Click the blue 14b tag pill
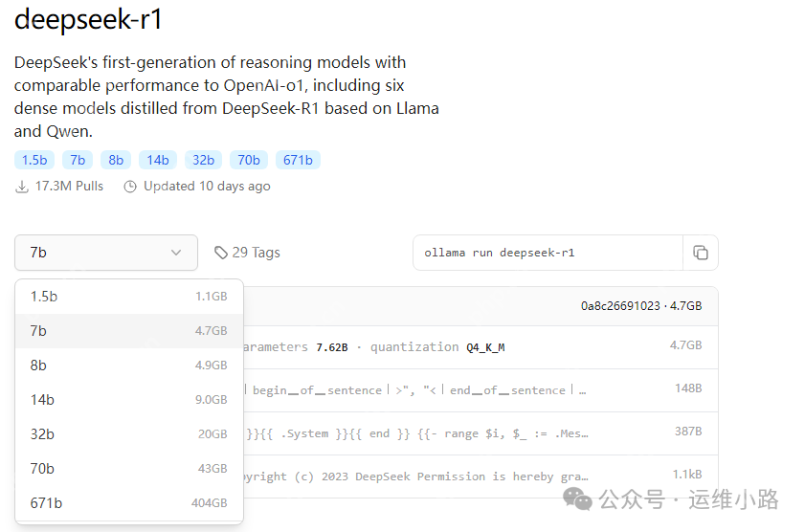Image resolution: width=805 pixels, height=532 pixels. (158, 160)
